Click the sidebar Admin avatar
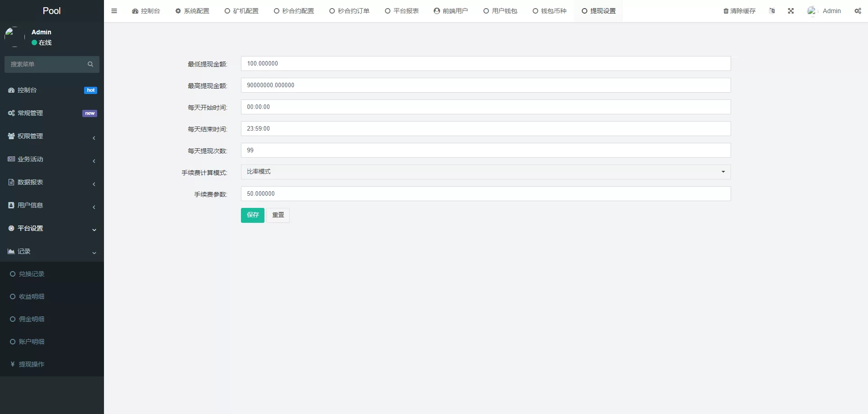This screenshot has width=868, height=414. pyautogui.click(x=15, y=37)
